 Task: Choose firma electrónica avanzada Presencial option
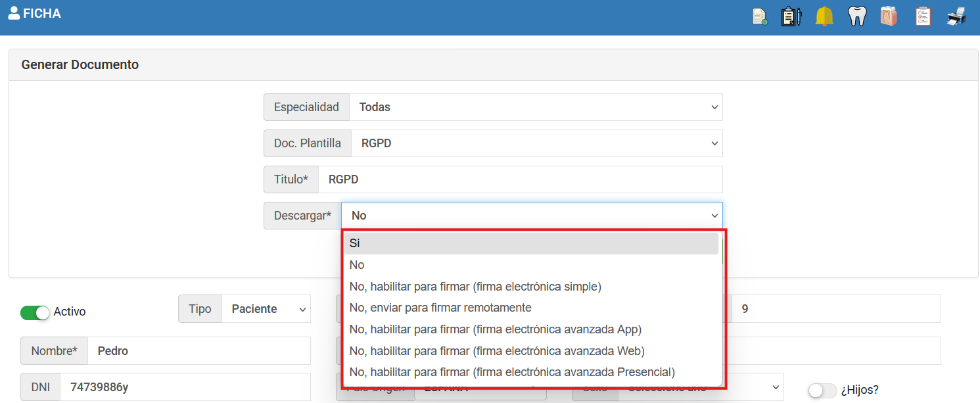click(512, 372)
